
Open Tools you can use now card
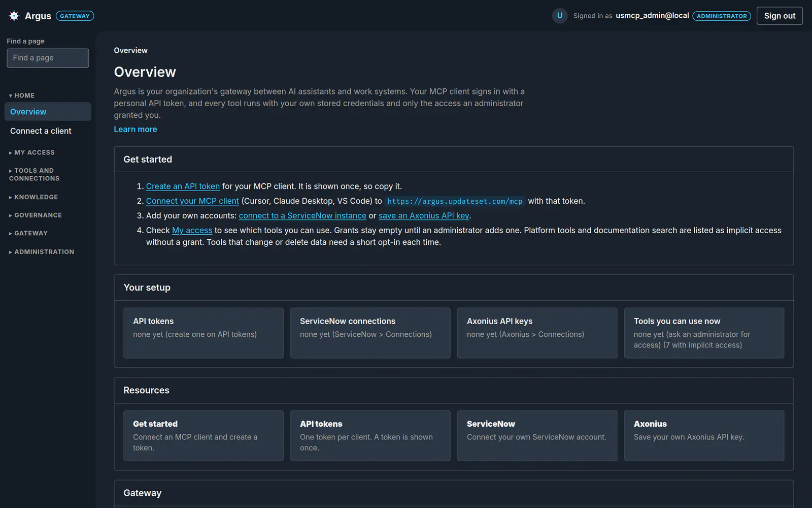click(704, 333)
